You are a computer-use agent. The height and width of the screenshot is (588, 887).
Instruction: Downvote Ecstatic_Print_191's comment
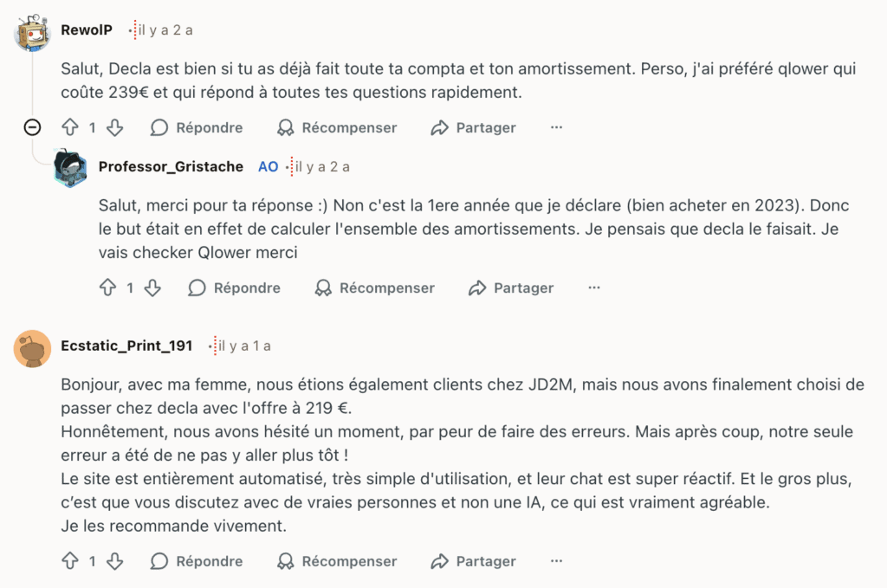[x=113, y=561]
